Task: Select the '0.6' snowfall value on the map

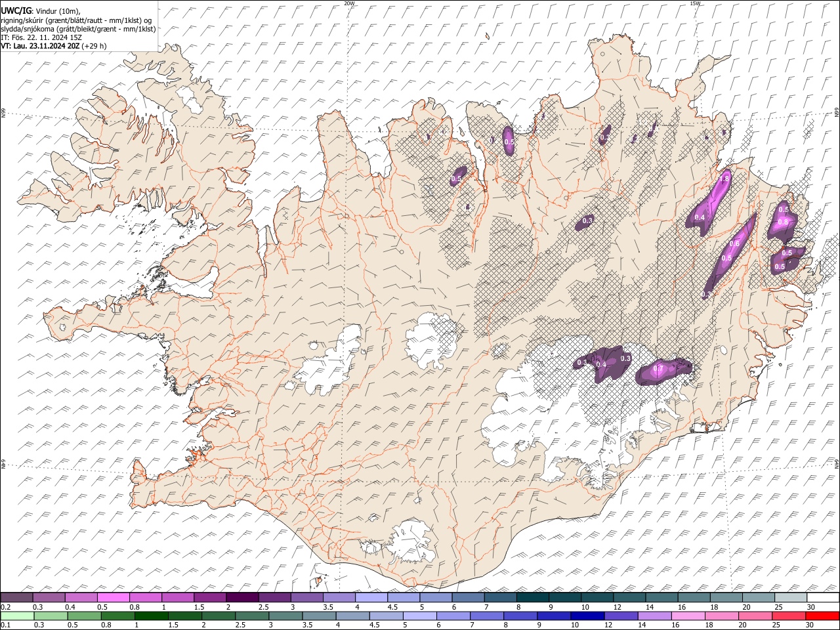Action: [x=734, y=243]
